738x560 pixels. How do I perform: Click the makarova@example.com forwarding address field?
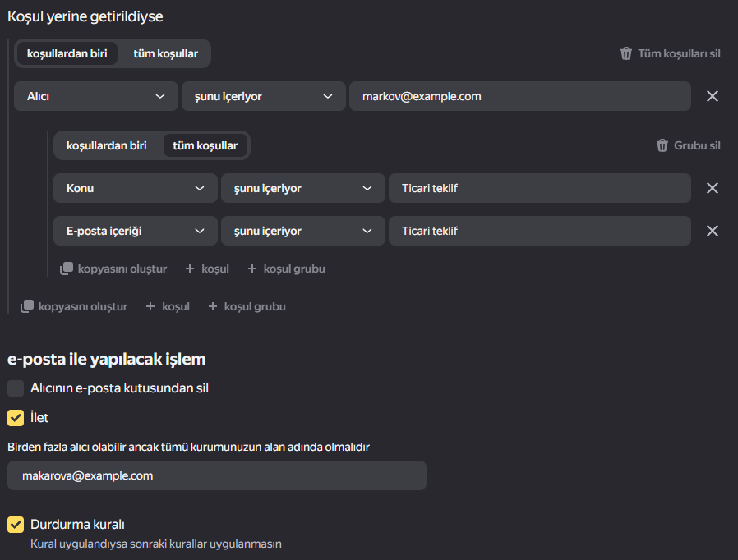tap(217, 475)
